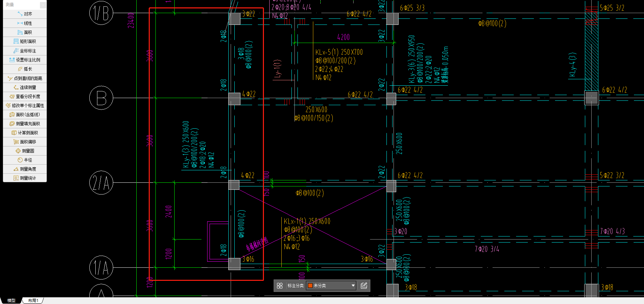Select 面积(含弧线) area with arcs tool
This screenshot has height=304, width=644.
point(25,115)
